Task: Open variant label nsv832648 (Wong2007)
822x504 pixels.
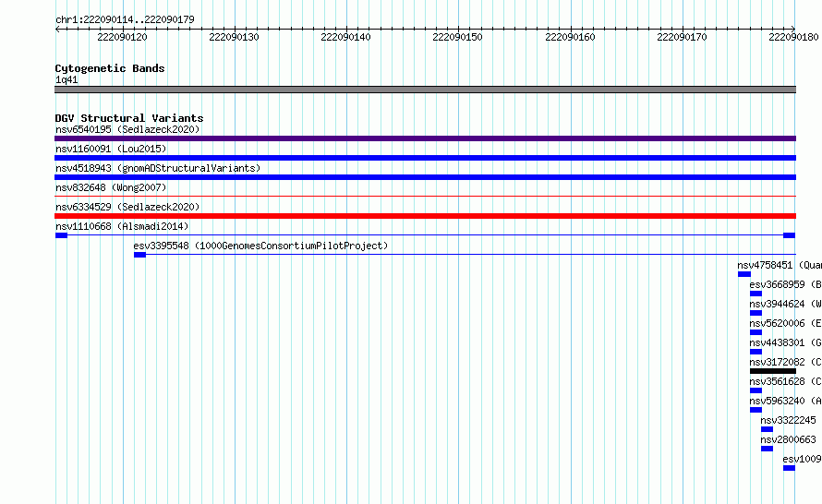Action: click(111, 187)
